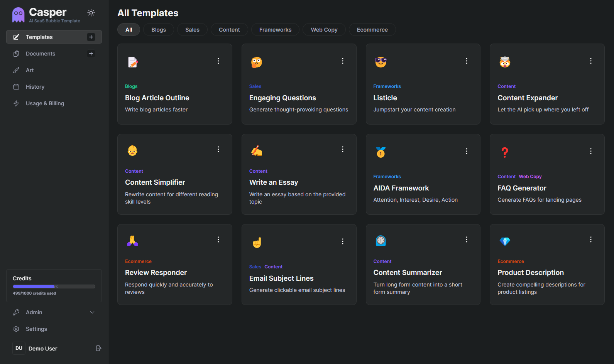Filter templates by Frameworks
The width and height of the screenshot is (614, 364).
tap(275, 30)
